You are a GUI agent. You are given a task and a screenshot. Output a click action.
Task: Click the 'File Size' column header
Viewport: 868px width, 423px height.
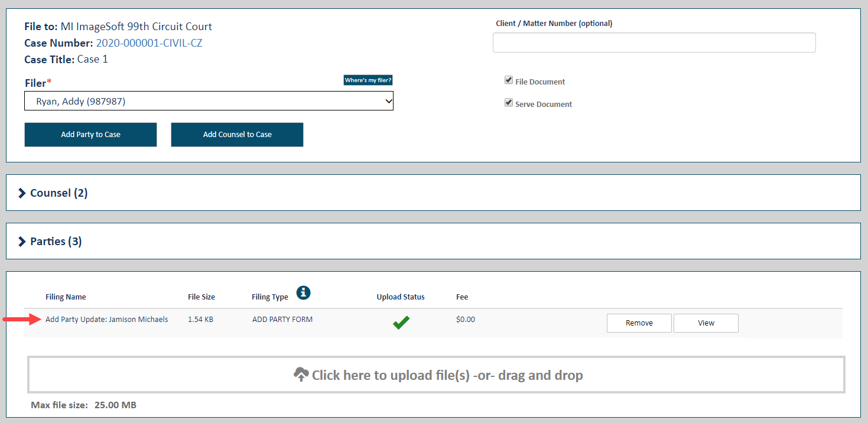[x=201, y=297]
